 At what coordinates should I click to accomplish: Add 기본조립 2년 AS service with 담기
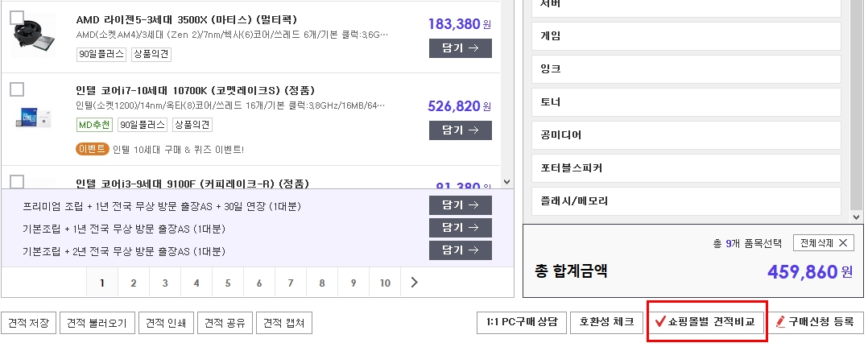click(x=460, y=250)
